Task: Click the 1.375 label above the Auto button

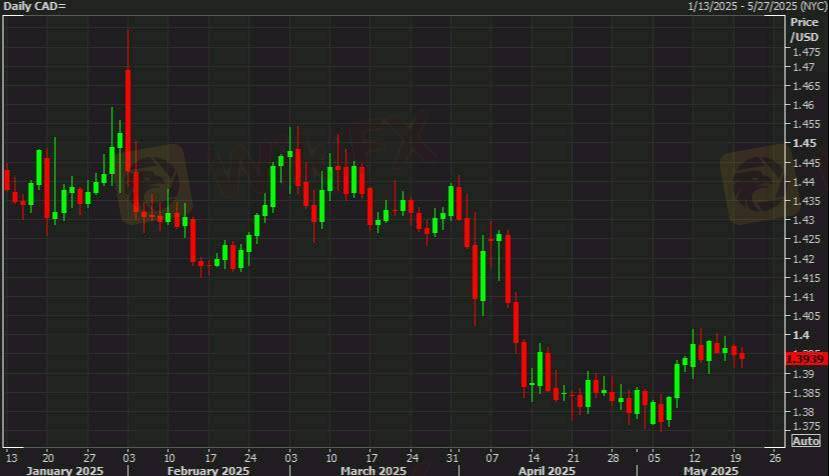Action: [x=807, y=426]
